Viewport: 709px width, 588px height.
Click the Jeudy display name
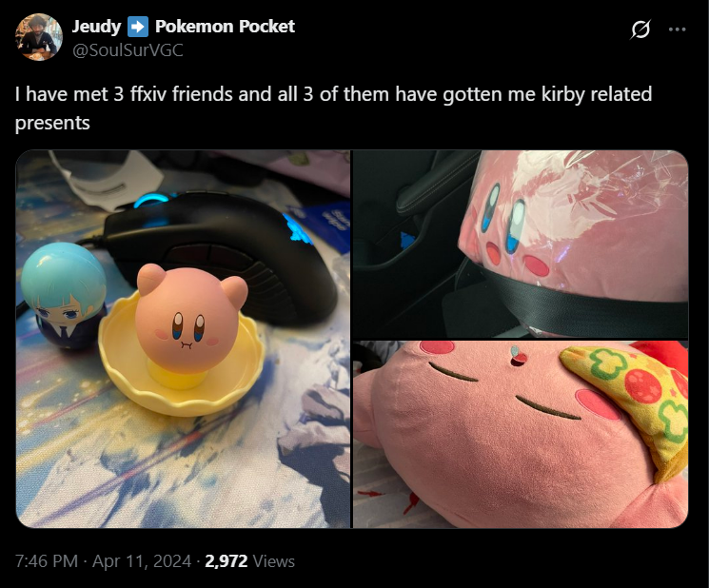tap(96, 27)
